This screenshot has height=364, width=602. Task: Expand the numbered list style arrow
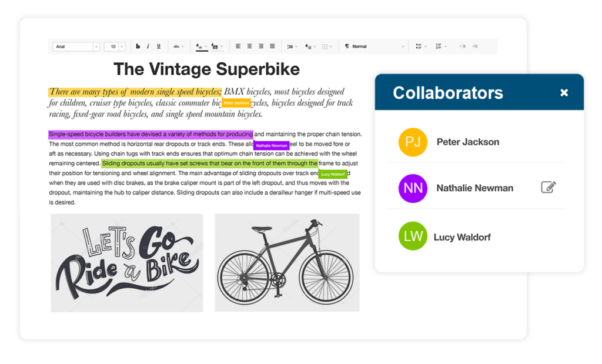click(446, 47)
